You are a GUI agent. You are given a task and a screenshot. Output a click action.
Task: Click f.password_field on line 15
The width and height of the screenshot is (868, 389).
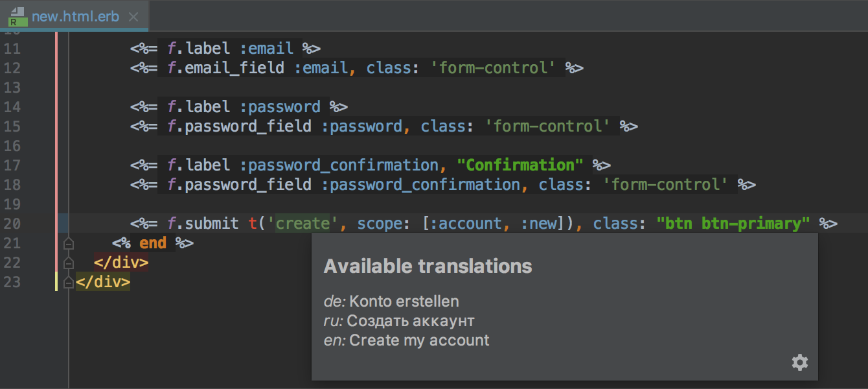(239, 126)
